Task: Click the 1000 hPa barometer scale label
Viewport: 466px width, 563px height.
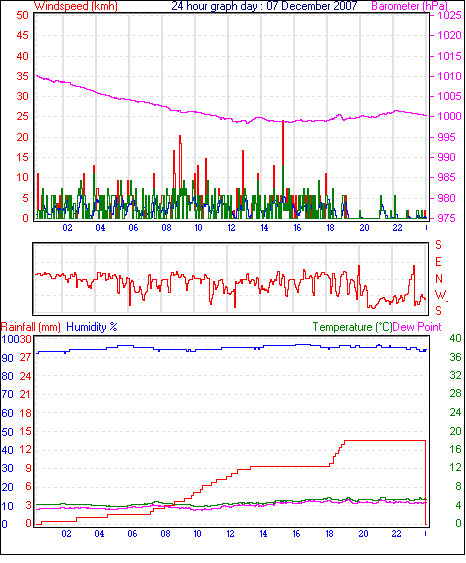Action: pyautogui.click(x=449, y=116)
